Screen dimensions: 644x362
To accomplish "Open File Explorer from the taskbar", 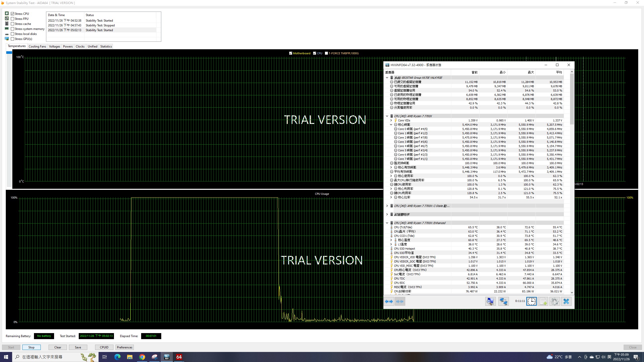I will (130, 357).
